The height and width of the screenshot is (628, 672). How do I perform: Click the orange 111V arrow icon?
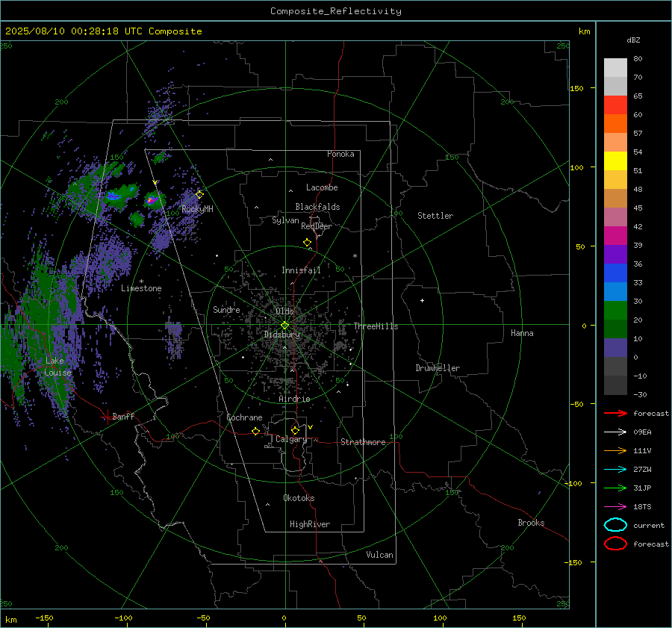[x=615, y=450]
